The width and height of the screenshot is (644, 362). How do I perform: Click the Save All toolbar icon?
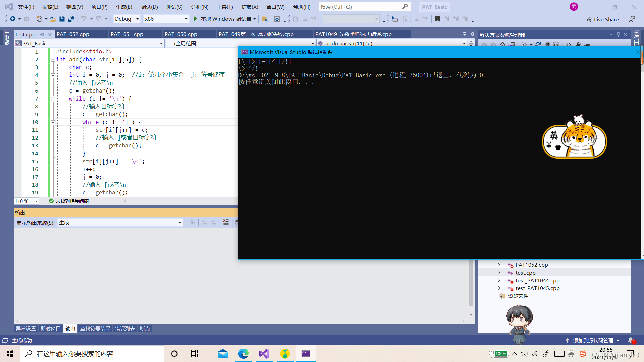[x=71, y=19]
